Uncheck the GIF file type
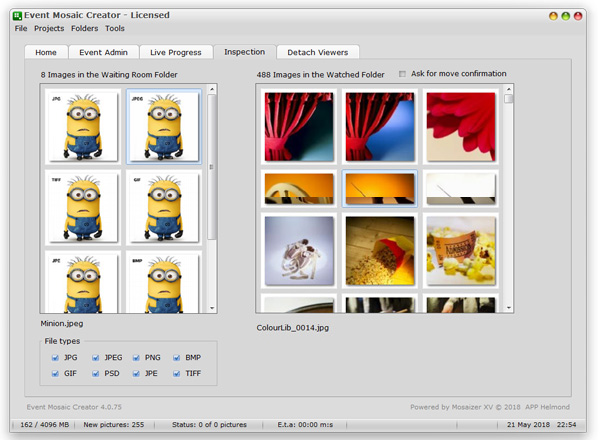 (x=55, y=373)
